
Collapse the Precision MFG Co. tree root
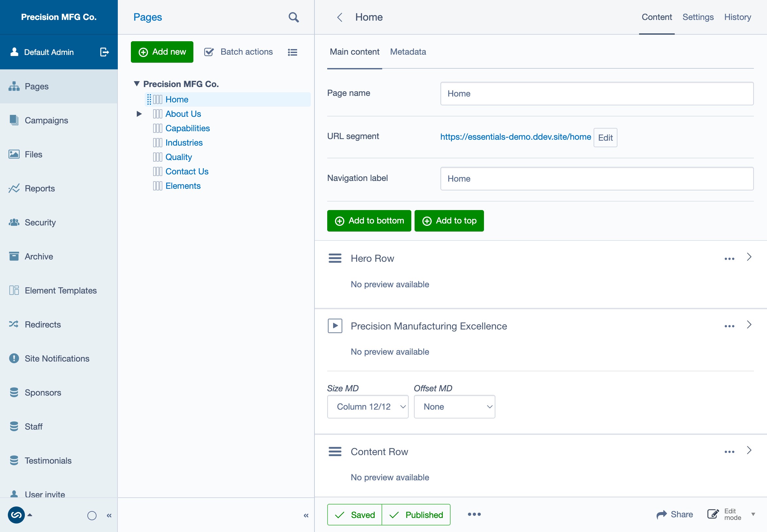point(137,84)
